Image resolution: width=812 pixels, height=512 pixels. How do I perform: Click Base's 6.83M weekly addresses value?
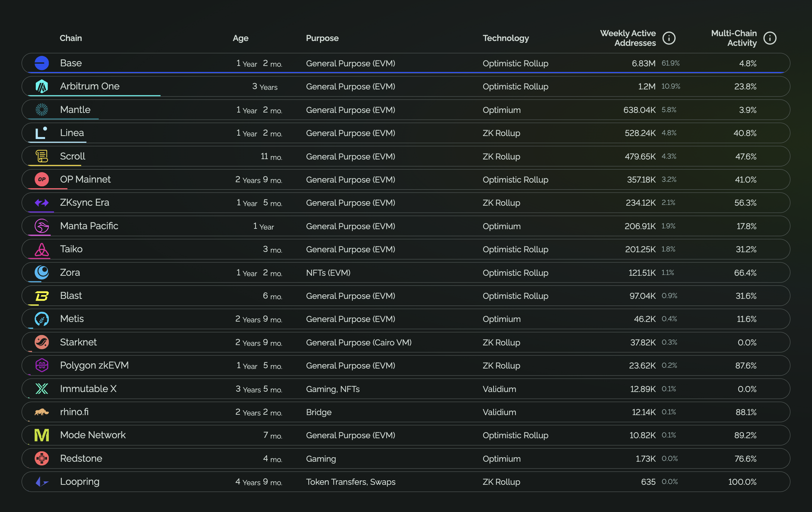(644, 63)
